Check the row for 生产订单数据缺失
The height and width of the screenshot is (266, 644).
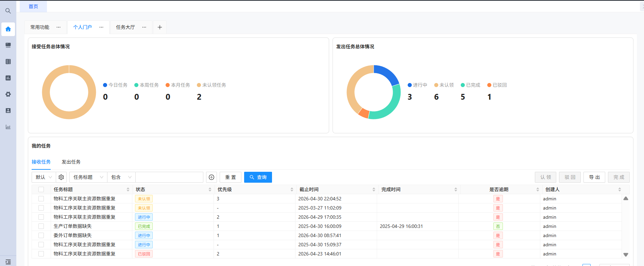coord(41,226)
